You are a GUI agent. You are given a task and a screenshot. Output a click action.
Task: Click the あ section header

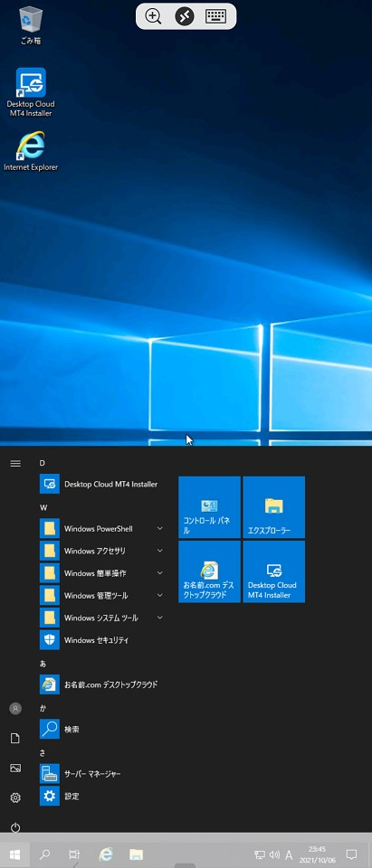(43, 663)
